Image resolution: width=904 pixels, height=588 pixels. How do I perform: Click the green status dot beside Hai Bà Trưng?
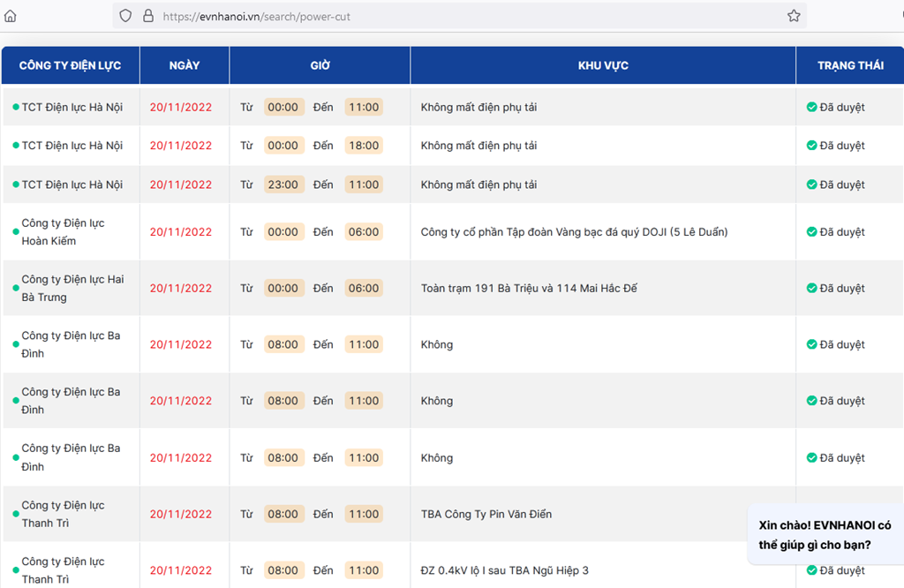[x=16, y=288]
